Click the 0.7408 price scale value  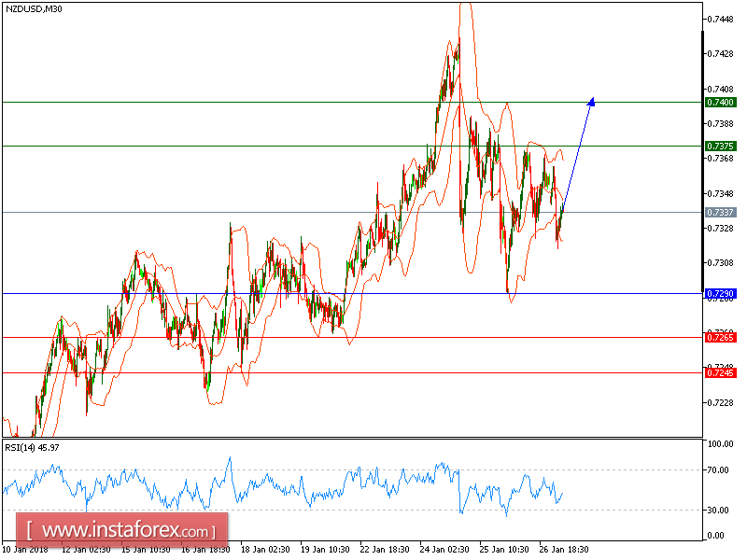tap(720, 89)
